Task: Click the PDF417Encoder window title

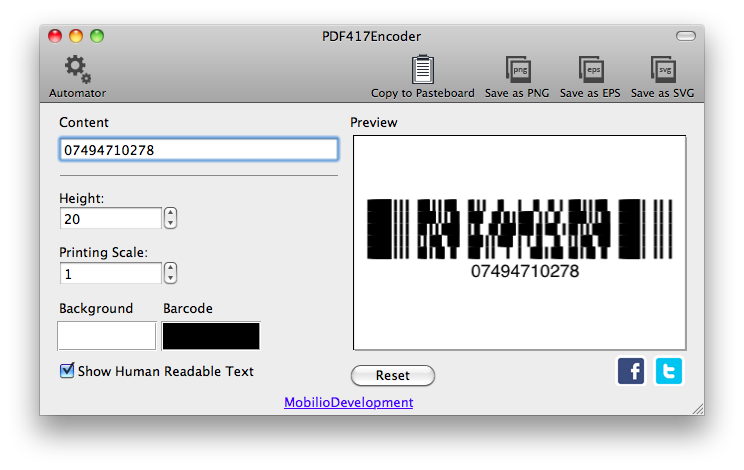Action: click(372, 36)
